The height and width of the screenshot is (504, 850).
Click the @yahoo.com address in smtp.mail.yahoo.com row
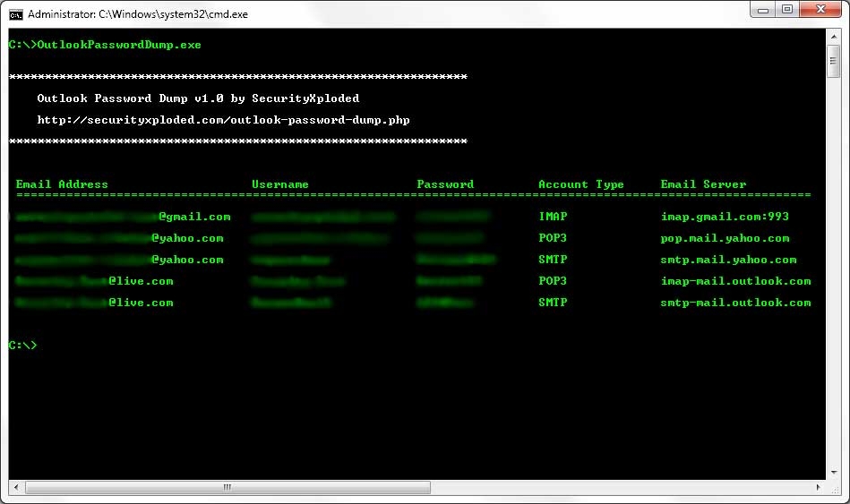coord(119,261)
